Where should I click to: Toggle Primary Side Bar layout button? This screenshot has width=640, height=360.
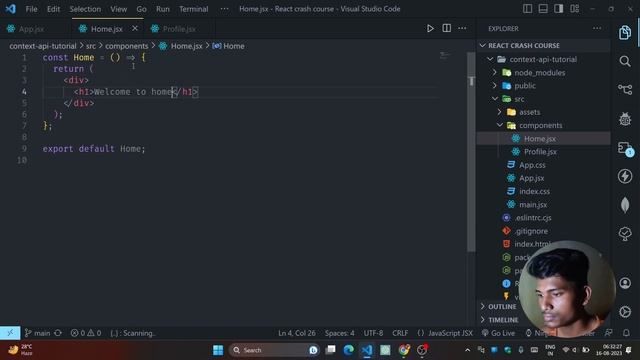click(527, 9)
